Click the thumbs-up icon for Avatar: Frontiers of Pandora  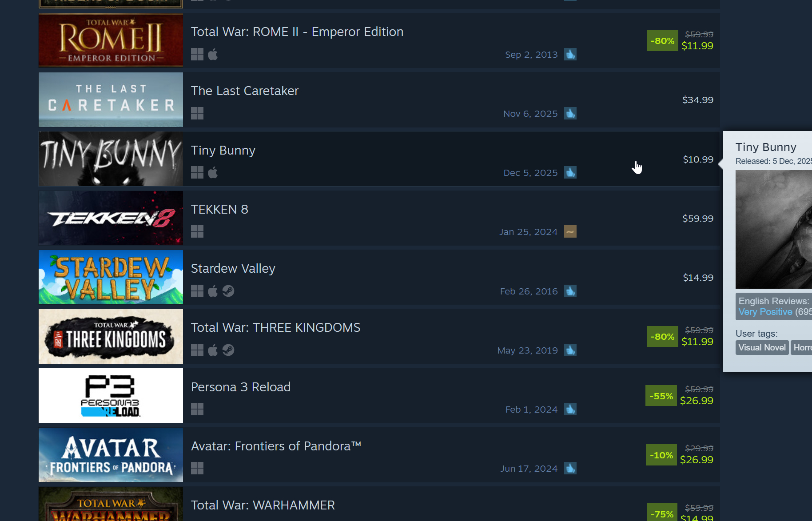pyautogui.click(x=570, y=468)
